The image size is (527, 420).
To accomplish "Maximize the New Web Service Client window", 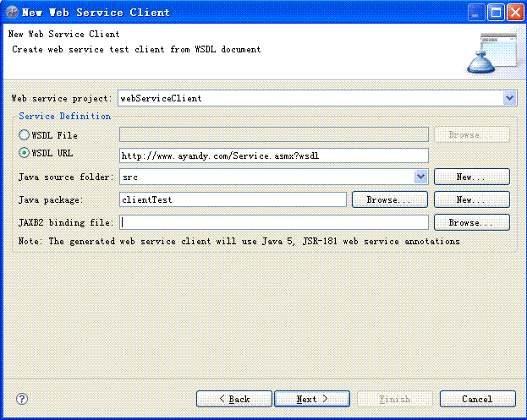I will (x=496, y=13).
